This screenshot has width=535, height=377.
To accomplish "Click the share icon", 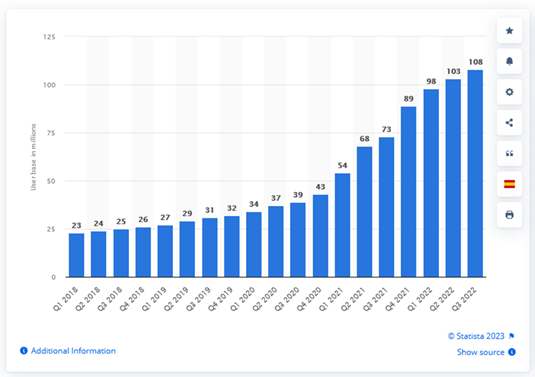I will (x=509, y=123).
